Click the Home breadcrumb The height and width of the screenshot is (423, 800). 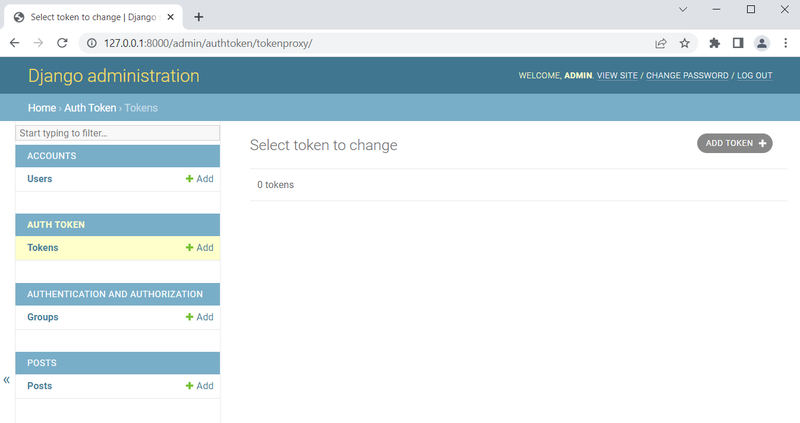coord(42,108)
